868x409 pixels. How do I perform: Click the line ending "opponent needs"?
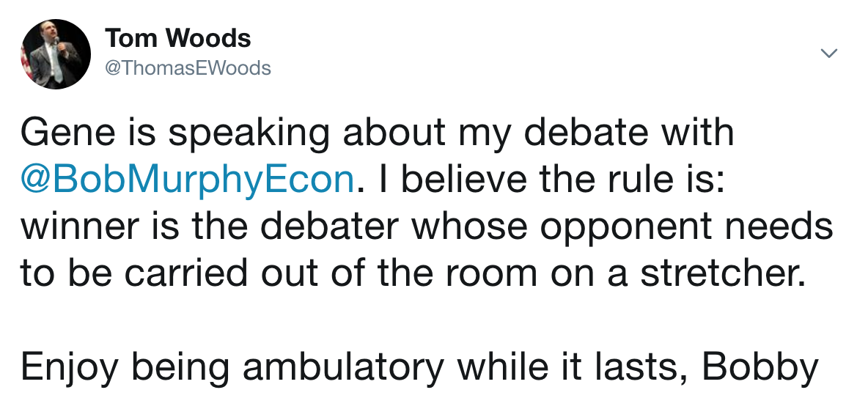(x=427, y=226)
